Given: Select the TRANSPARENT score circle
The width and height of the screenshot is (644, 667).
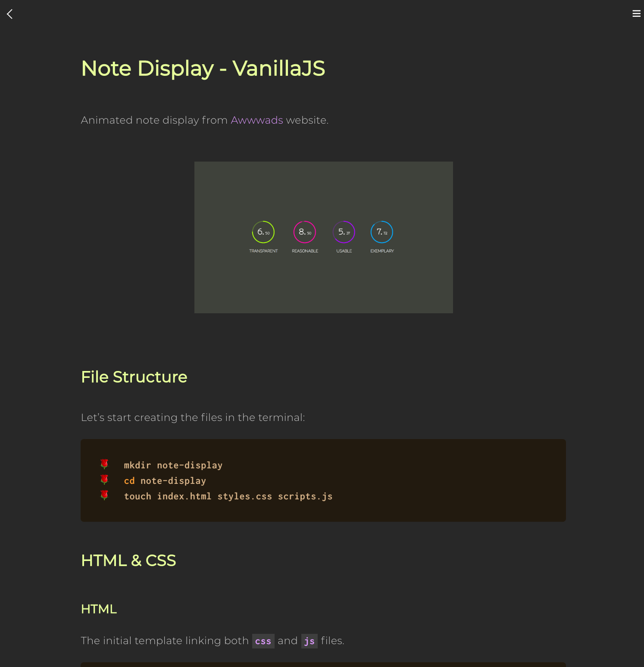Looking at the screenshot, I should pyautogui.click(x=263, y=231).
